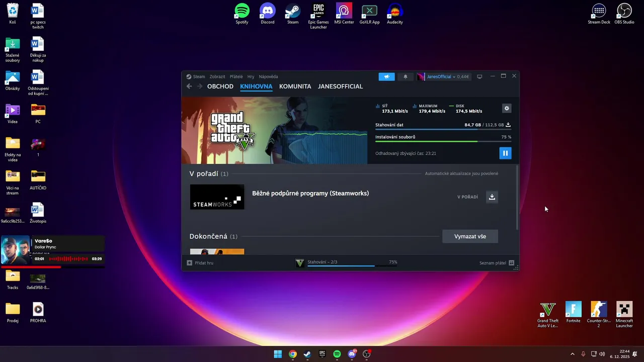This screenshot has height=362, width=644.
Task: Click the Steam downloads page scrollbar
Action: [517, 199]
